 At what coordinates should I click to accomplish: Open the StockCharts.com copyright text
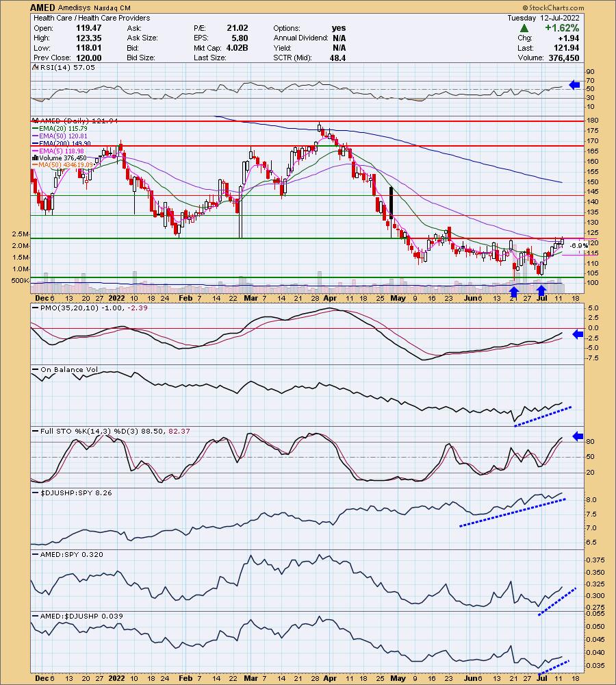(553, 8)
